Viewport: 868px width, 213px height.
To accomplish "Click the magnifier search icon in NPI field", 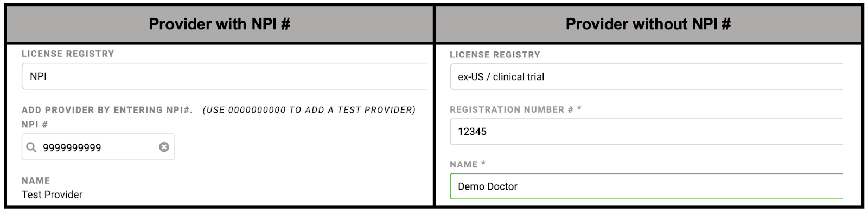I will (x=31, y=147).
